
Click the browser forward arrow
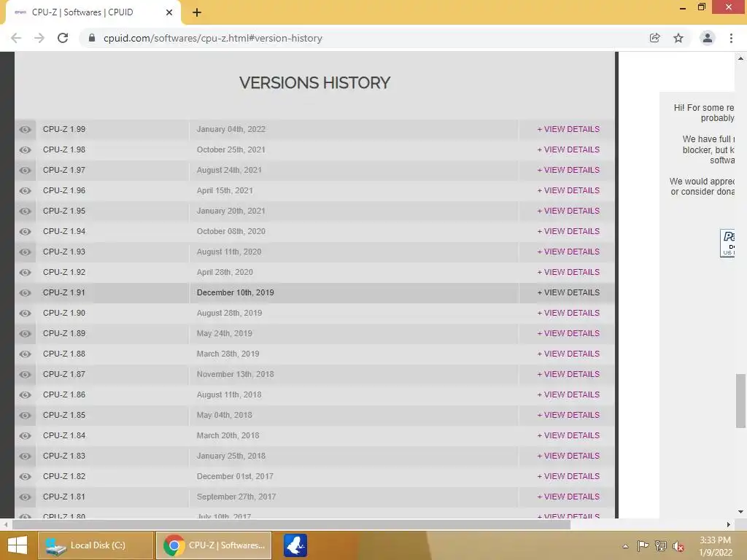coord(39,38)
